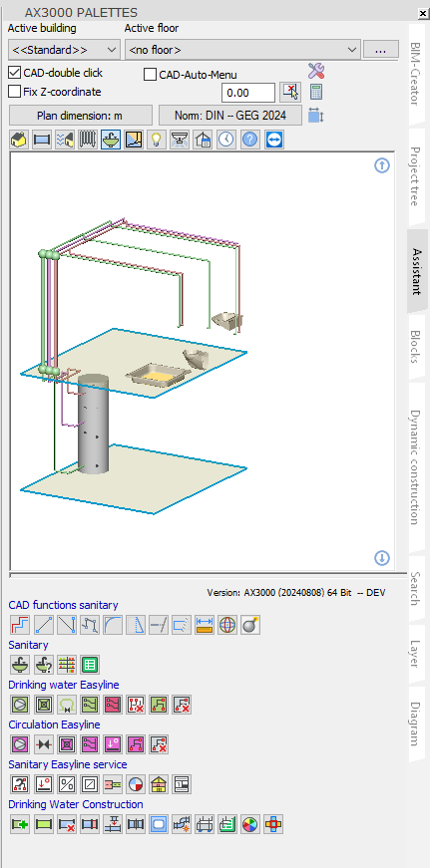Click the washbasin with question mark icon

pyautogui.click(x=43, y=665)
